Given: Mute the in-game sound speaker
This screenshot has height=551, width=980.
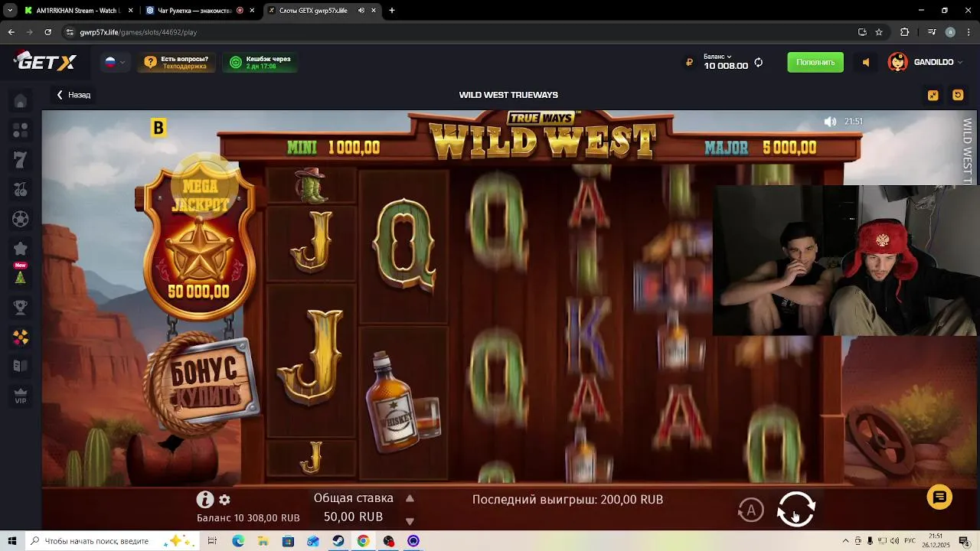Looking at the screenshot, I should (830, 122).
